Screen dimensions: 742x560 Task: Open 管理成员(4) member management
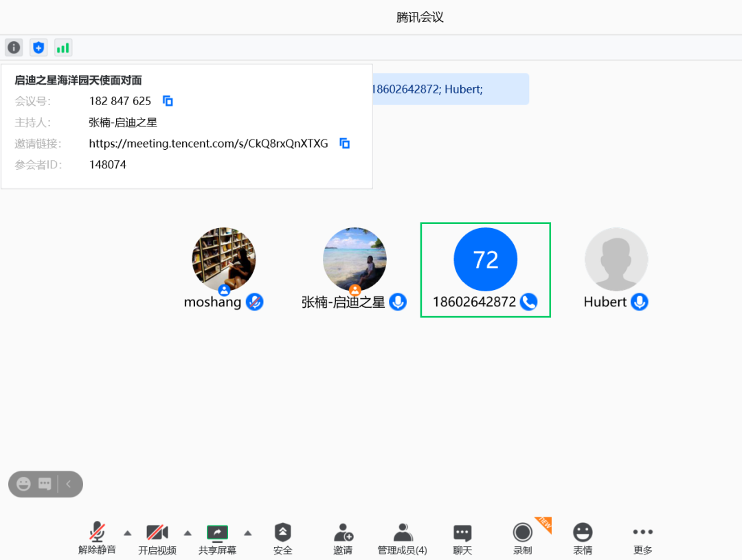(402, 538)
